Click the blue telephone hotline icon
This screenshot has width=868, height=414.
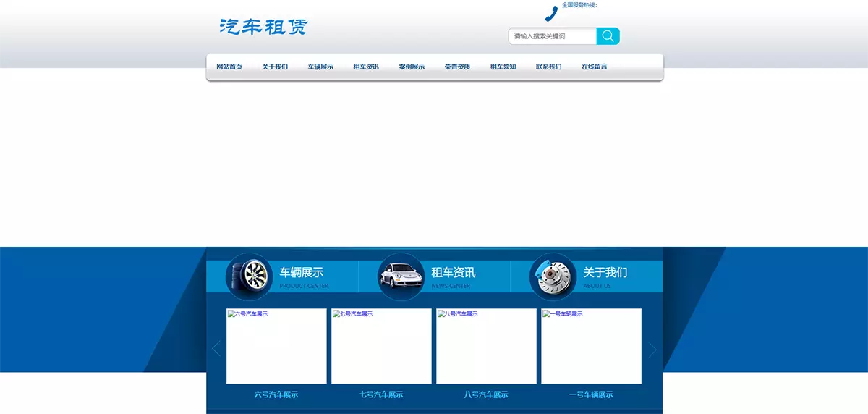[x=551, y=13]
